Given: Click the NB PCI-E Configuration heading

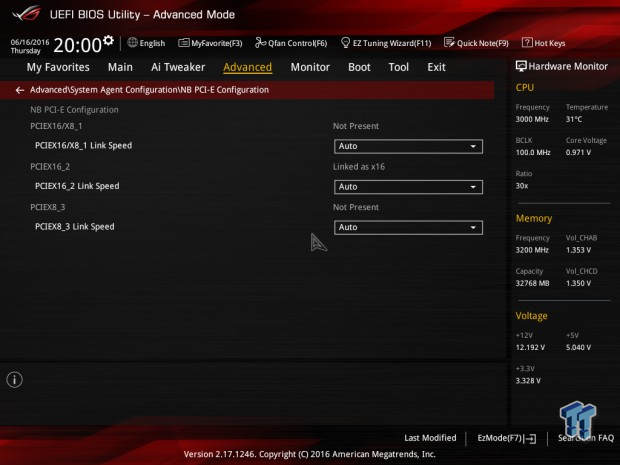Looking at the screenshot, I should (x=74, y=110).
